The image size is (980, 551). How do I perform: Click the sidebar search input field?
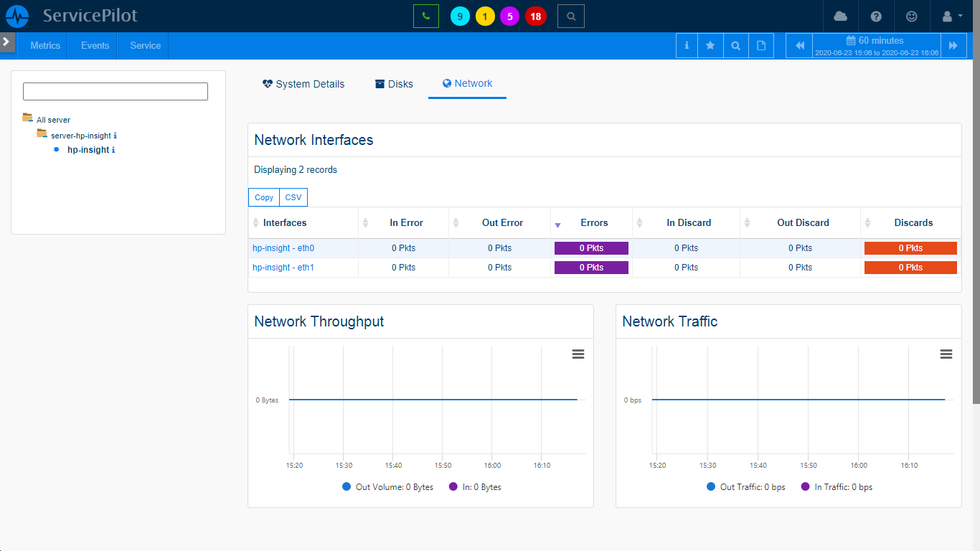point(115,91)
